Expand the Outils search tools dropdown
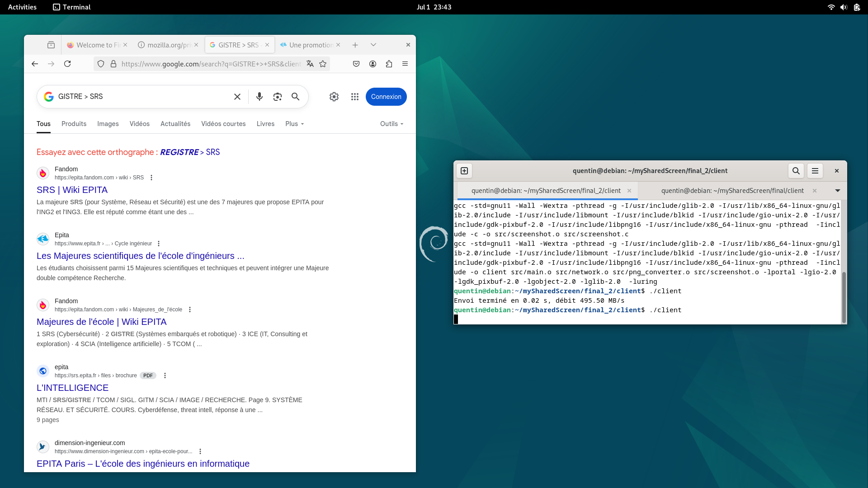The image size is (868, 488). point(392,124)
